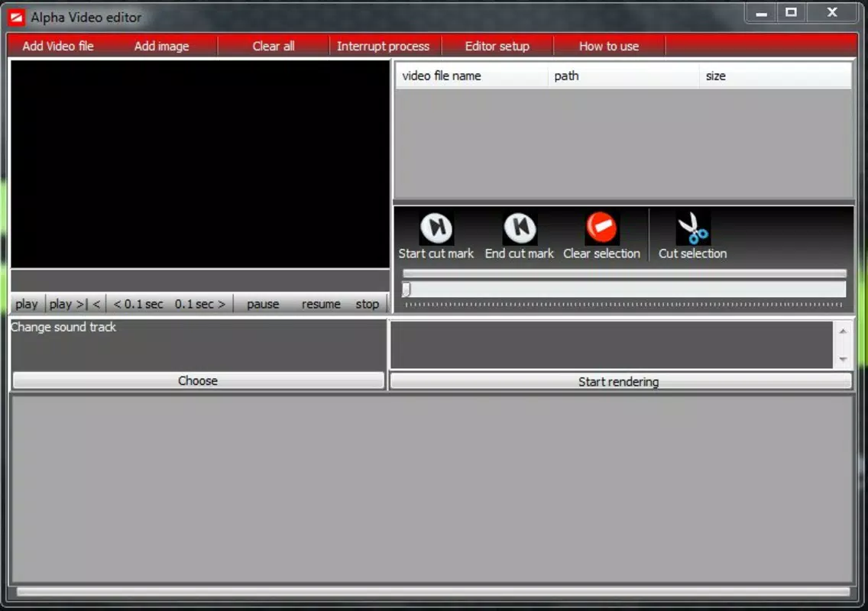Click the 'play >|' button
868x611 pixels.
click(68, 304)
